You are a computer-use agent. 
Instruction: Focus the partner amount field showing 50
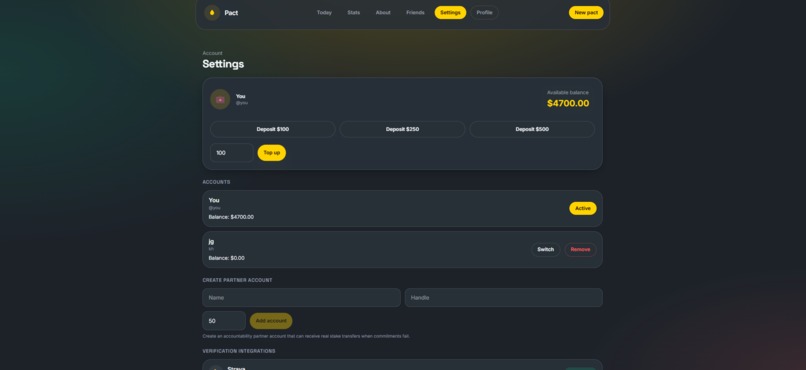pos(224,321)
